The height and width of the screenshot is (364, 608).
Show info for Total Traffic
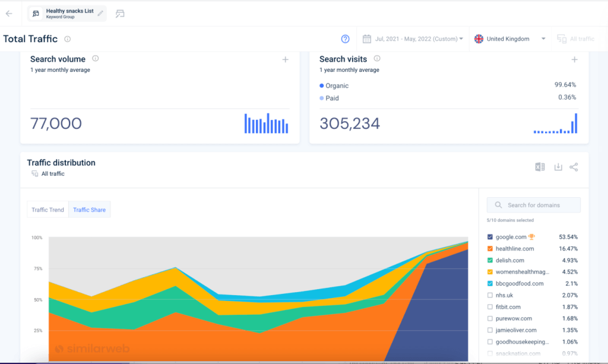pos(68,39)
